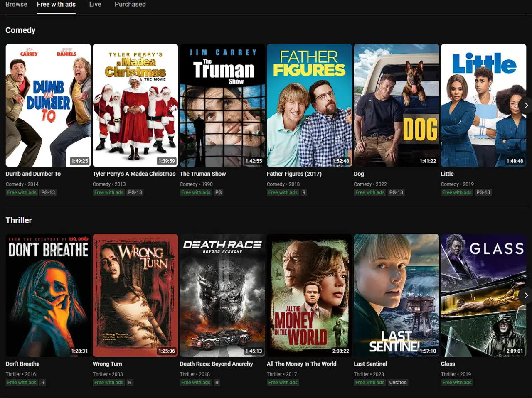Click the 2:08:22 duration on All The Money
532x398 pixels.
(341, 351)
